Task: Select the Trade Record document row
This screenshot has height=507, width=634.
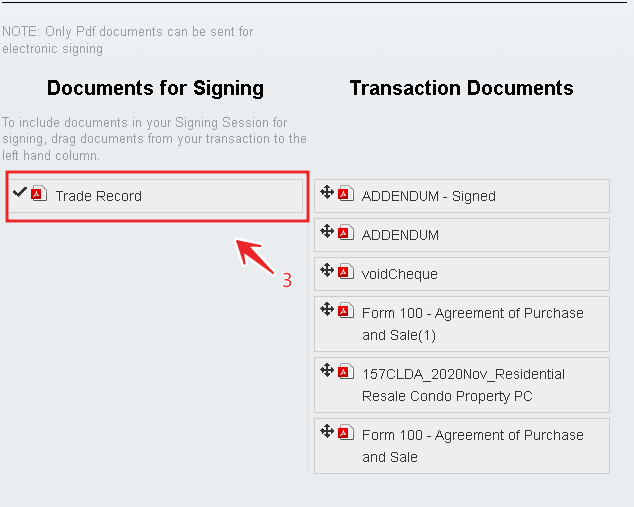Action: click(x=155, y=196)
